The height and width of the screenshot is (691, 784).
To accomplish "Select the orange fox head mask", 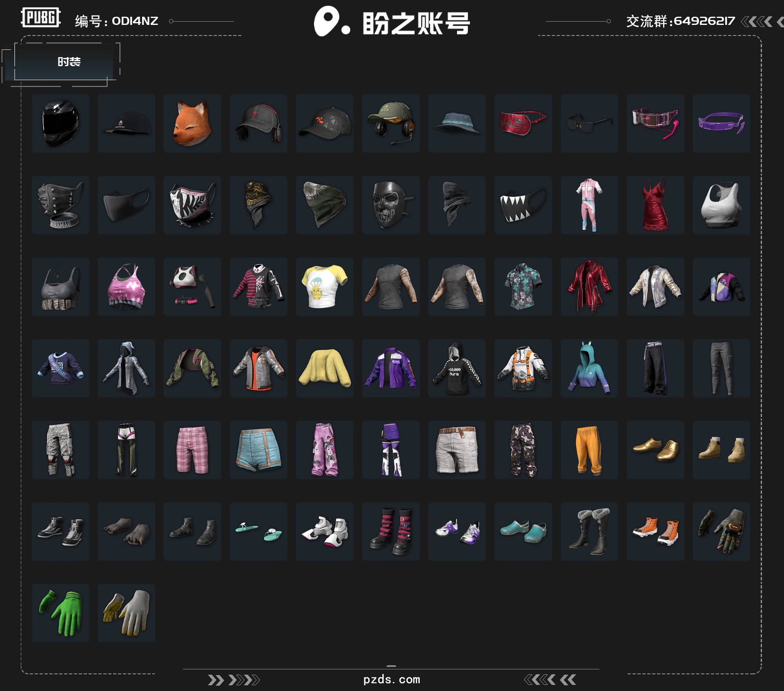I will [x=192, y=123].
